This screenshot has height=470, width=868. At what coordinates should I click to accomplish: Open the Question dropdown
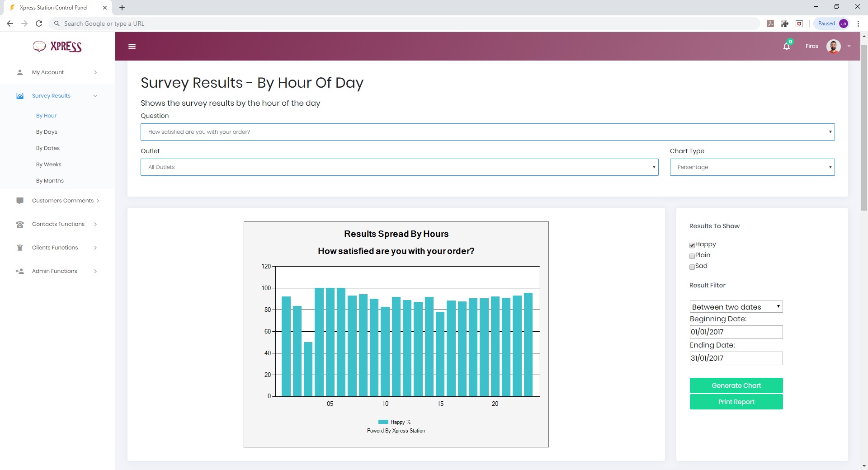point(488,132)
